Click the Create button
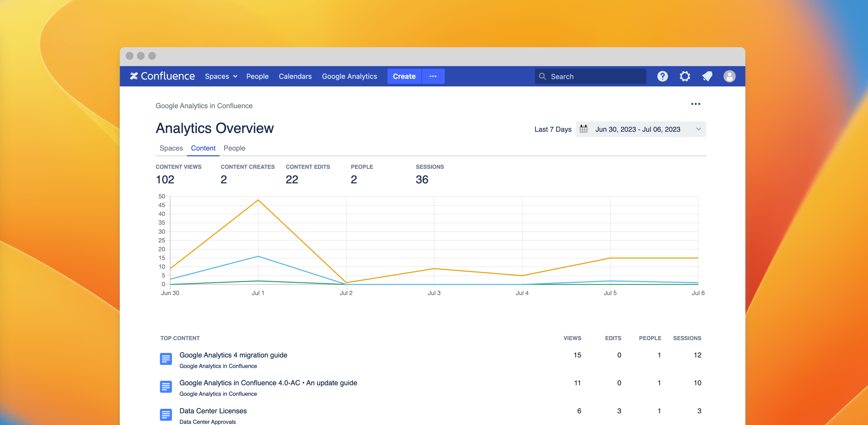The image size is (868, 425). pyautogui.click(x=404, y=76)
